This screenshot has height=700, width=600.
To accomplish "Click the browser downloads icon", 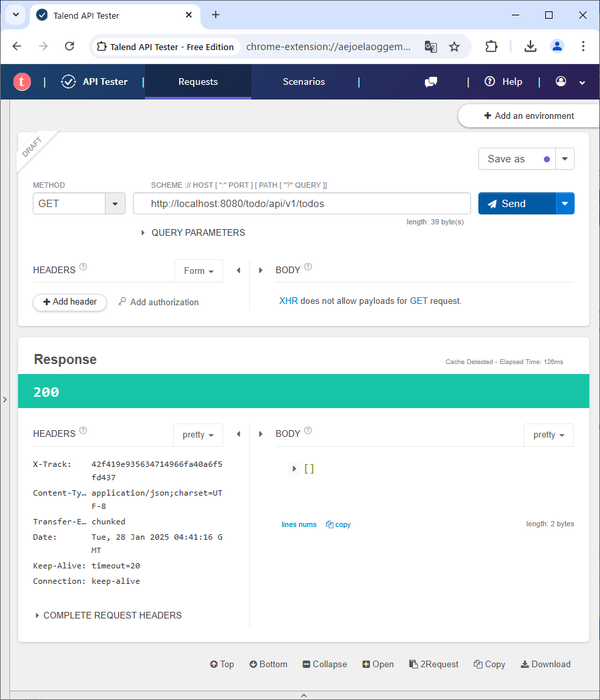I will point(530,46).
